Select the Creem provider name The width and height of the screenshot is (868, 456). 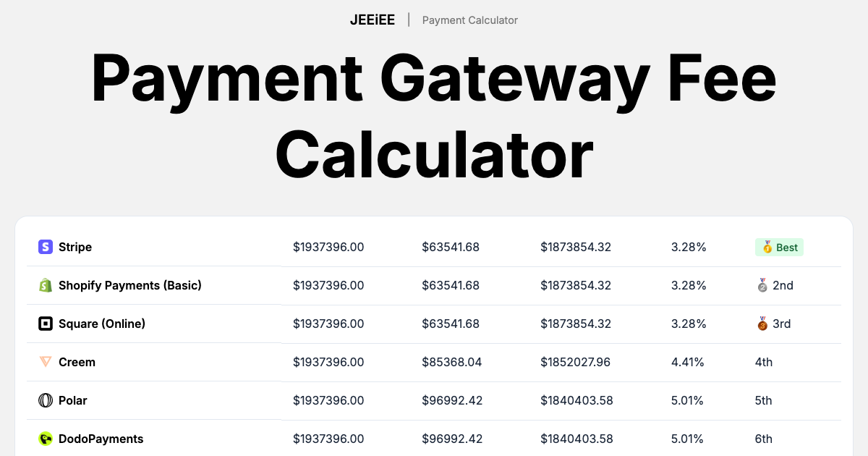pyautogui.click(x=77, y=362)
